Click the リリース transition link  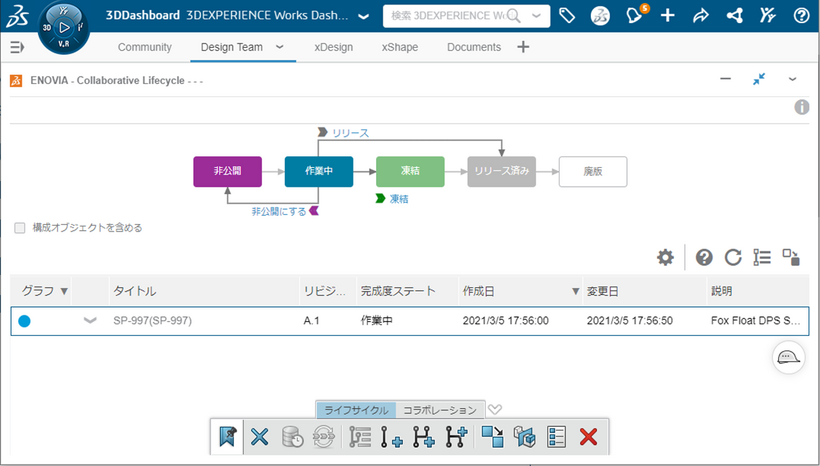point(350,133)
